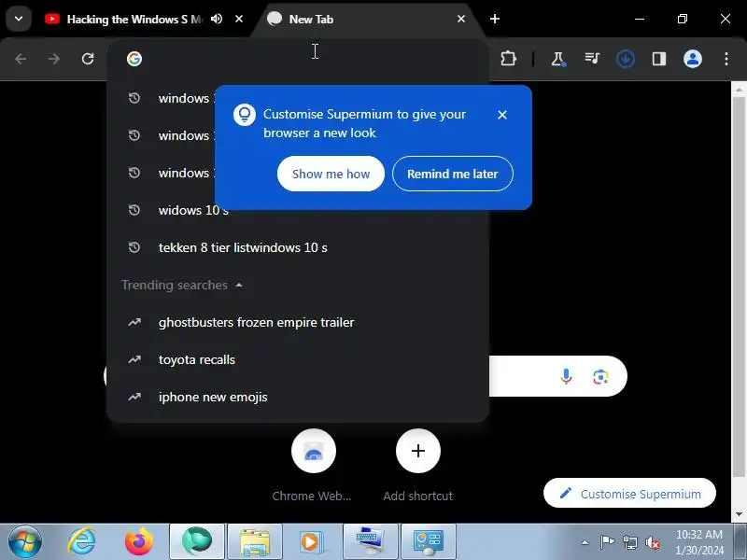747x560 pixels.
Task: Open media controls icon in toolbar
Action: coord(592,59)
